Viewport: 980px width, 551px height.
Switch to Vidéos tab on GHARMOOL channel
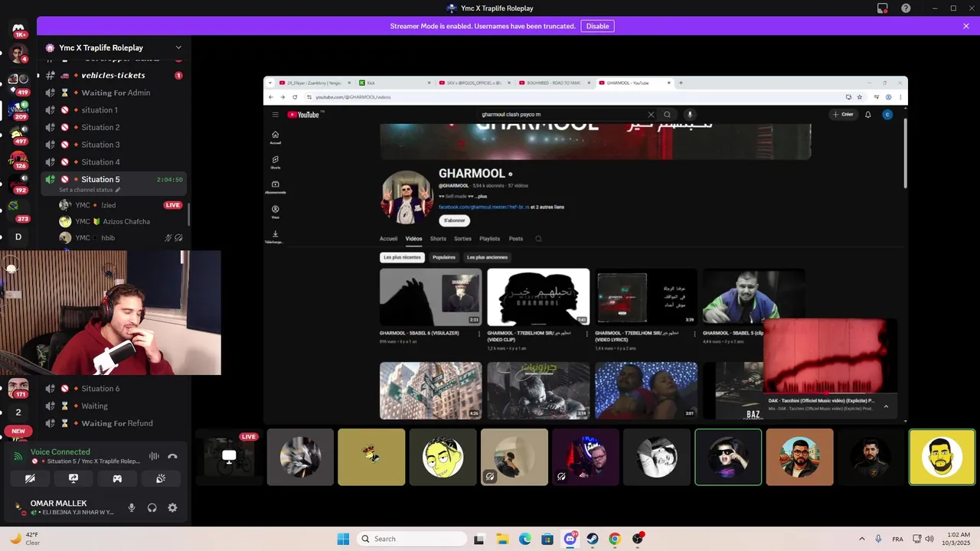pyautogui.click(x=413, y=239)
